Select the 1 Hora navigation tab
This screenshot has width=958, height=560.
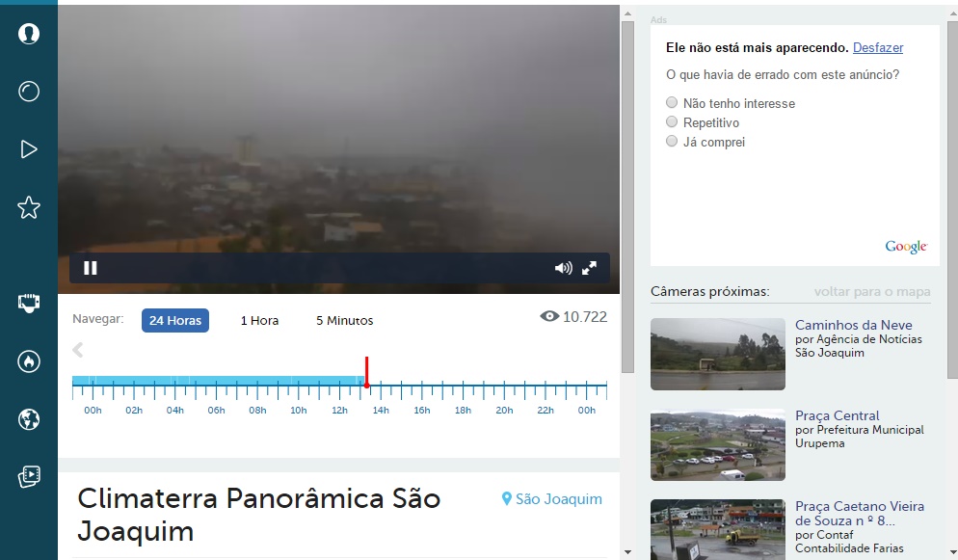pos(259,321)
